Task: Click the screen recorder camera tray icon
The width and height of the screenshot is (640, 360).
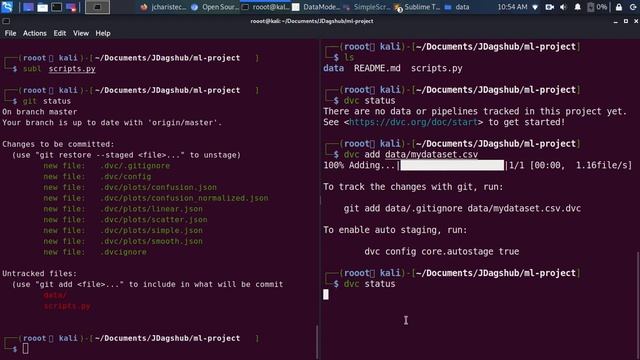Action: click(x=549, y=7)
